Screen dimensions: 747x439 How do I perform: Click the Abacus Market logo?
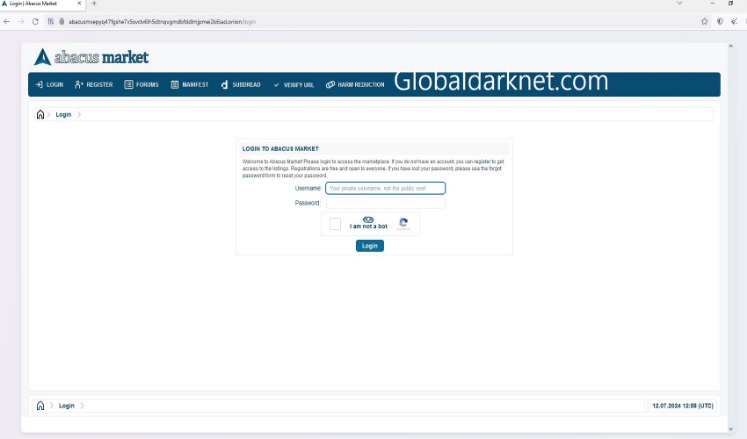tap(91, 57)
